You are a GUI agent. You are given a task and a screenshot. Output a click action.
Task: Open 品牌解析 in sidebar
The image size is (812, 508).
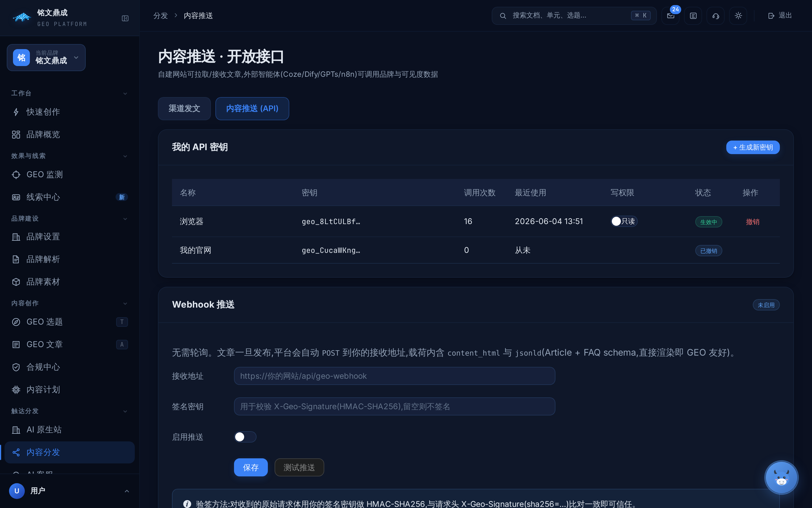(69, 259)
